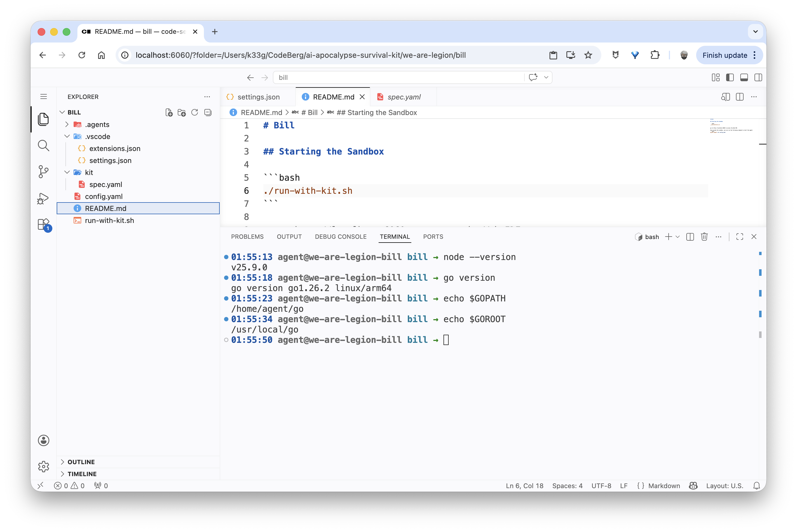The width and height of the screenshot is (797, 532).
Task: Open notifications bell in status bar
Action: coord(756,485)
